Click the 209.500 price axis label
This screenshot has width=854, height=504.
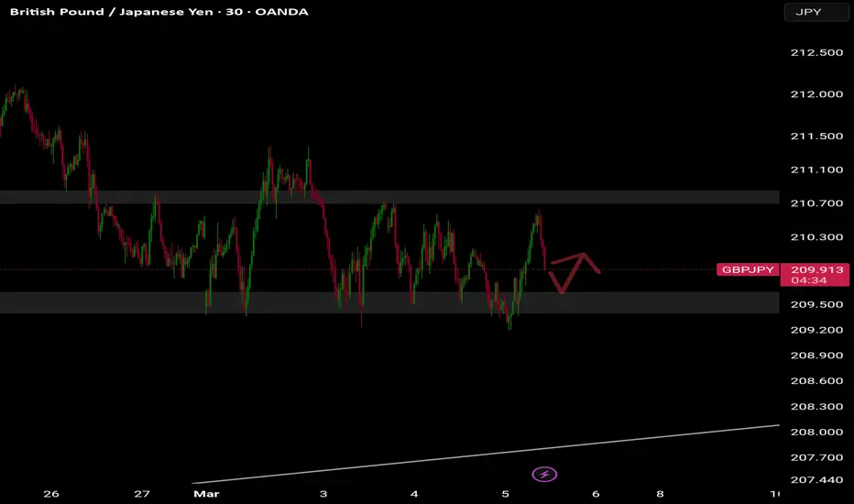816,304
